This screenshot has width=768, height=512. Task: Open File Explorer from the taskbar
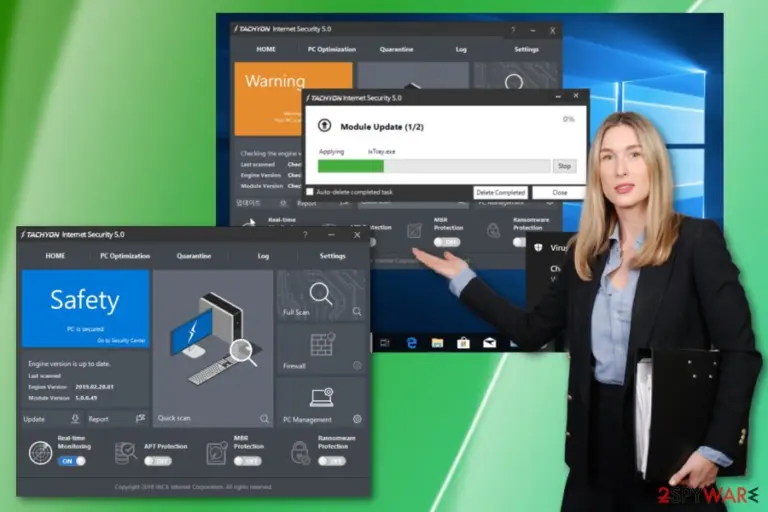pyautogui.click(x=437, y=342)
